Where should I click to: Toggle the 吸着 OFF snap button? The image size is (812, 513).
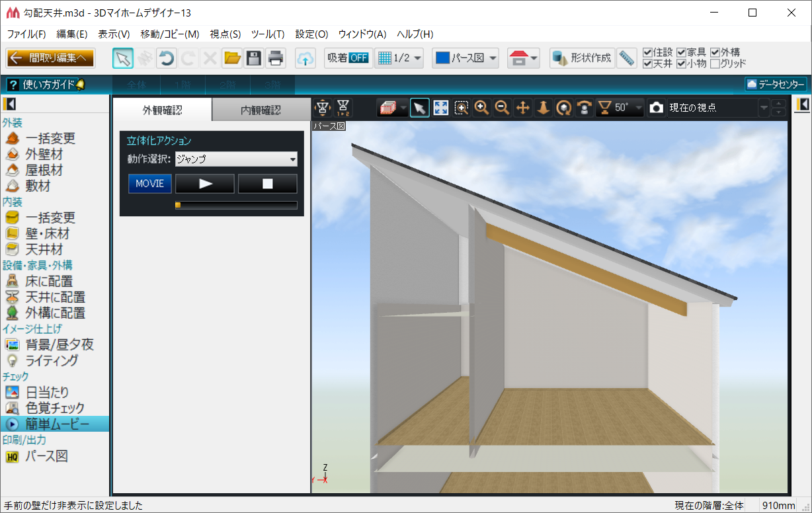pos(348,58)
